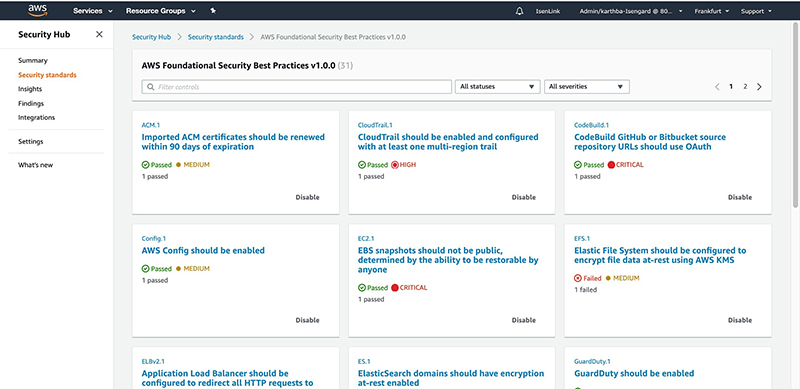
Task: Focus the Filter controls search field
Action: [296, 87]
